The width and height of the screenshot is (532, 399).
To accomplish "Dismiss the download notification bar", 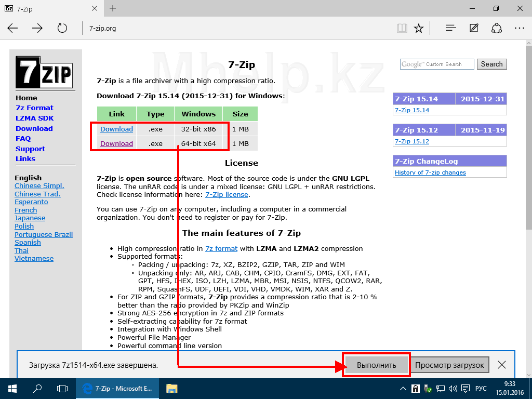I will [502, 365].
